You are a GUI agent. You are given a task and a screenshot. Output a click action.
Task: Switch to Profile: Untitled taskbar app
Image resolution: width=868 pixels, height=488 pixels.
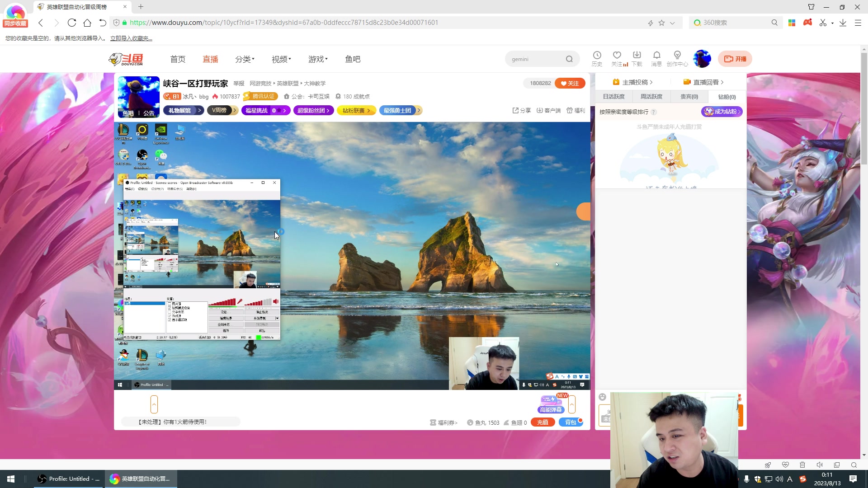point(69,479)
